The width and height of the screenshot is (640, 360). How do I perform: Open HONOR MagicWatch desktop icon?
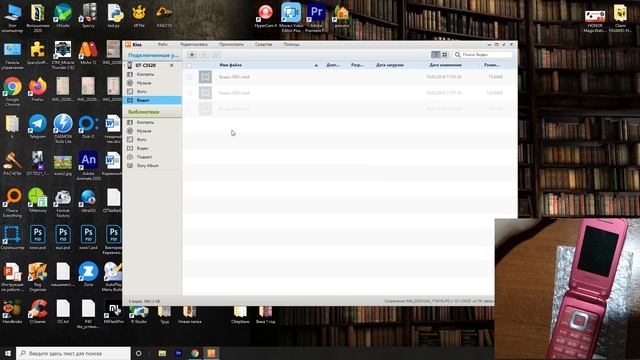[x=595, y=20]
